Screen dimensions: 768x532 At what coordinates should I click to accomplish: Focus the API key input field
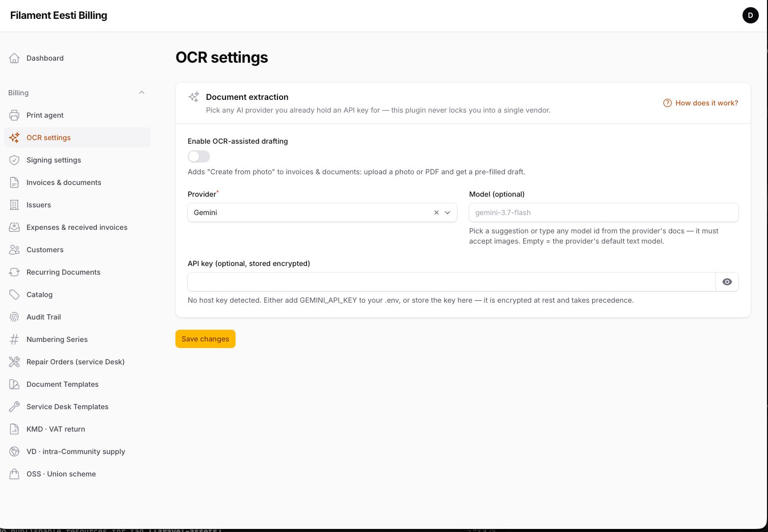tap(452, 282)
